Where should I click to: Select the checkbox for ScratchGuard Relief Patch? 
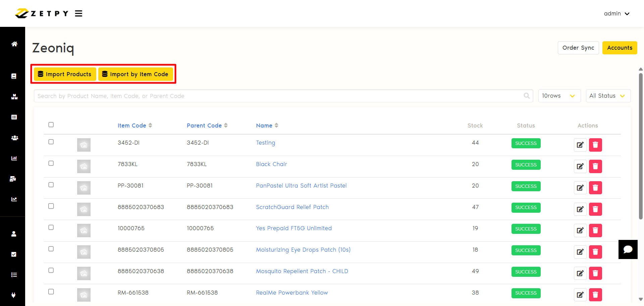click(51, 206)
